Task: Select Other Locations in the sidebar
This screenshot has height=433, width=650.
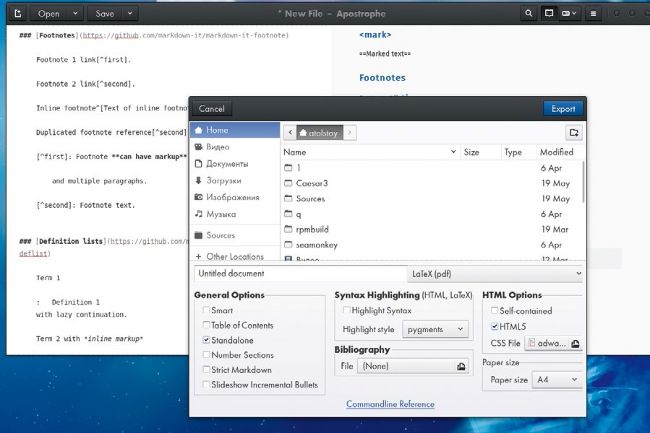Action: pyautogui.click(x=234, y=257)
